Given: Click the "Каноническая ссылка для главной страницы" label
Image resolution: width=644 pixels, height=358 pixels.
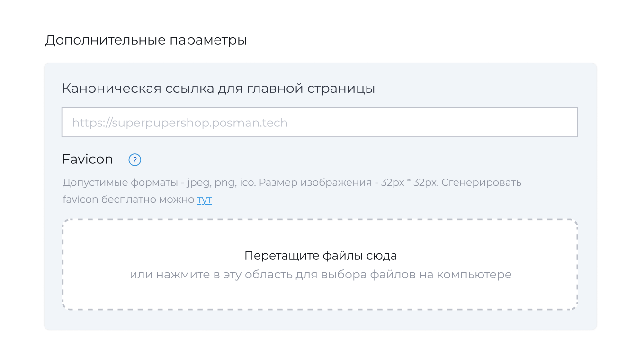Looking at the screenshot, I should click(x=218, y=89).
